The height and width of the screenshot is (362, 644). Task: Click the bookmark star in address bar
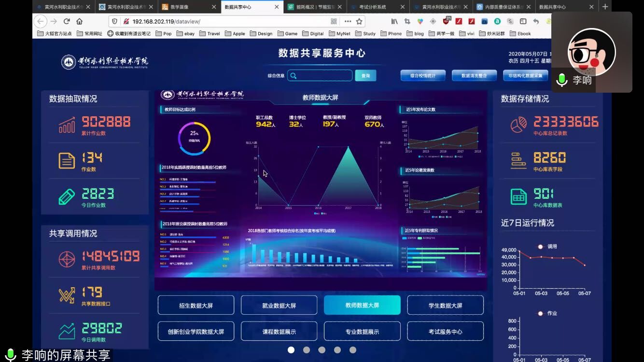359,21
